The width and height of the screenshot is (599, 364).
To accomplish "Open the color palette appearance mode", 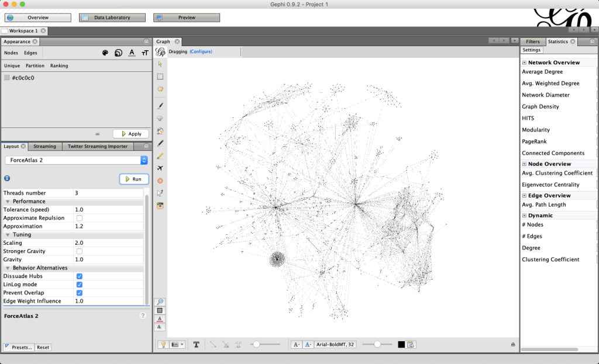I will click(x=105, y=53).
